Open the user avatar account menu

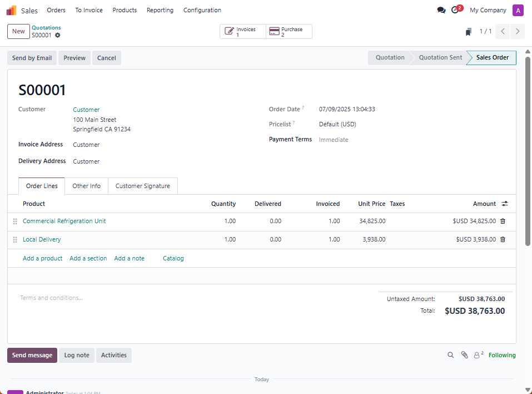518,10
